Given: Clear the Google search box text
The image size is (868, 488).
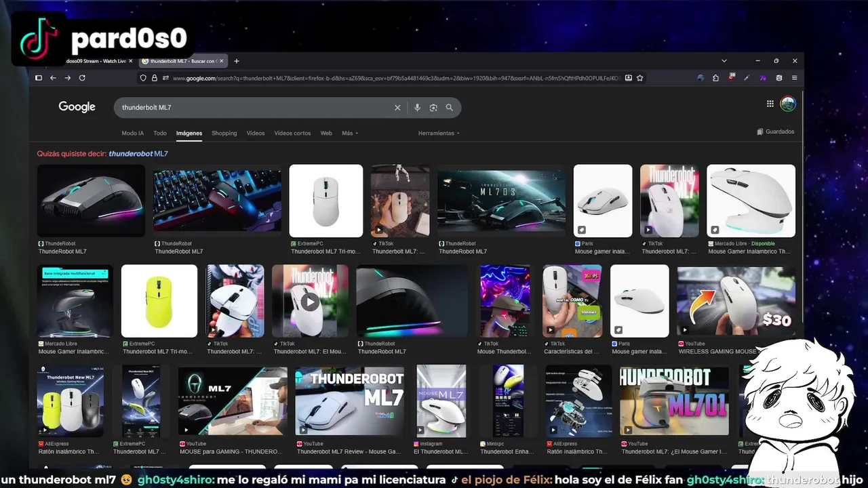Looking at the screenshot, I should [x=397, y=108].
